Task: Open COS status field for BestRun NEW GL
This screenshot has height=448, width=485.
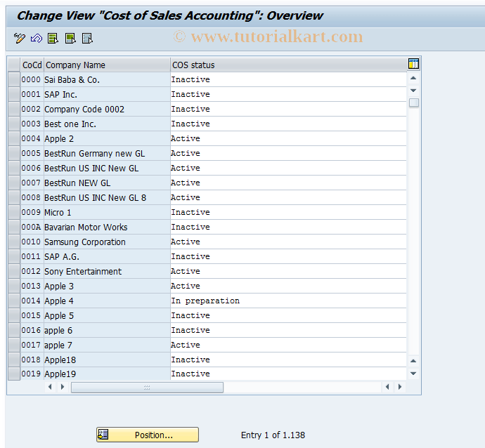Action: [288, 183]
